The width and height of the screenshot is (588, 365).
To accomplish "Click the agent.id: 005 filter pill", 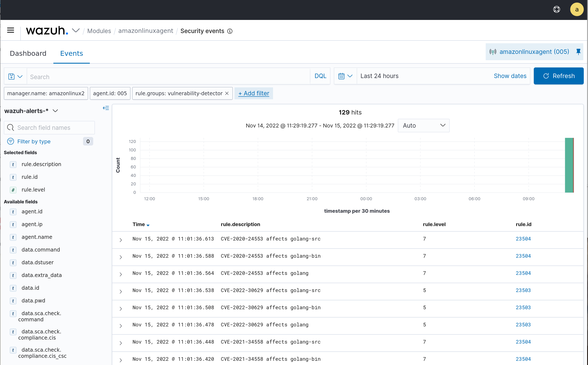I will click(x=110, y=93).
